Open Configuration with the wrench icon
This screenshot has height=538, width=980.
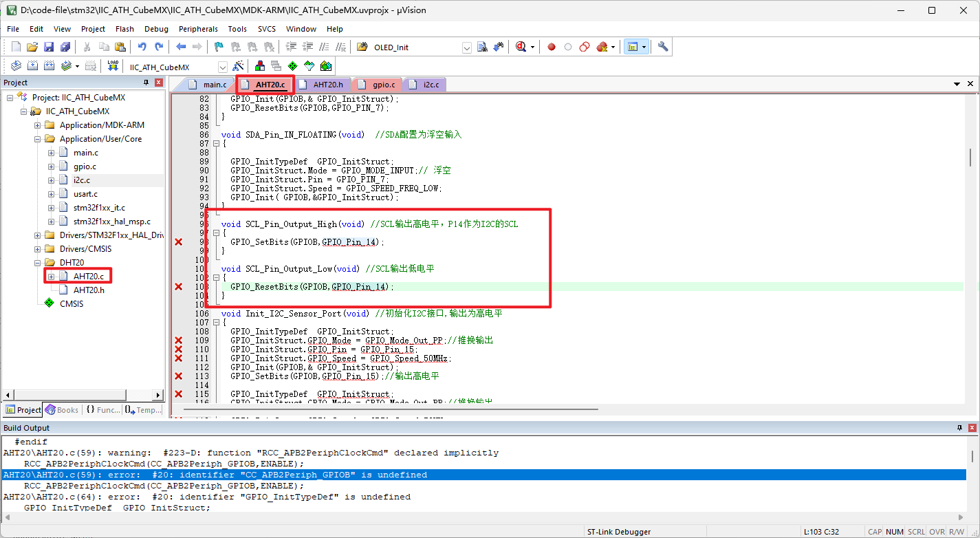(663, 47)
